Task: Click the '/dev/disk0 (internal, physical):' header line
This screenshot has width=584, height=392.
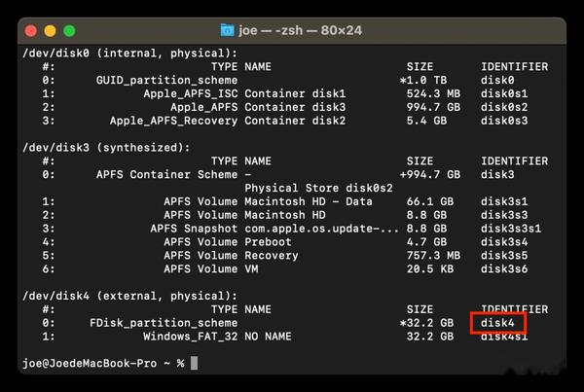Action: [x=129, y=53]
